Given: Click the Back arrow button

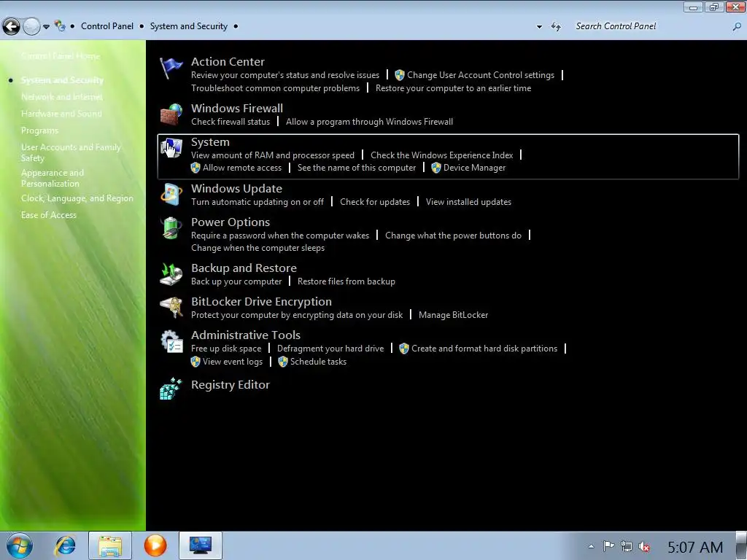Looking at the screenshot, I should click(12, 26).
